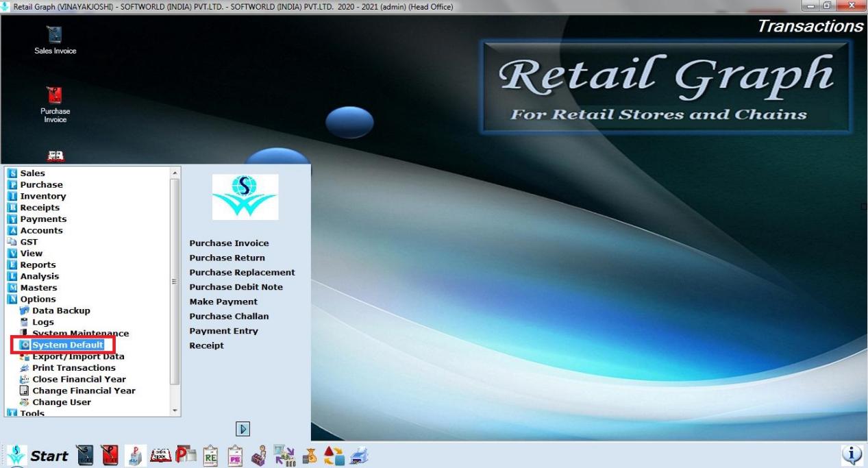Expand the Reports menu in the tree
This screenshot has width=868, height=468.
[x=38, y=264]
